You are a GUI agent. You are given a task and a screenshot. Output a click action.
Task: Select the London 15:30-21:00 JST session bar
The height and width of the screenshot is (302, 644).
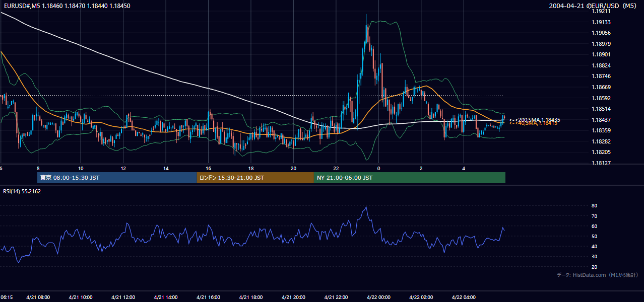tap(255, 178)
